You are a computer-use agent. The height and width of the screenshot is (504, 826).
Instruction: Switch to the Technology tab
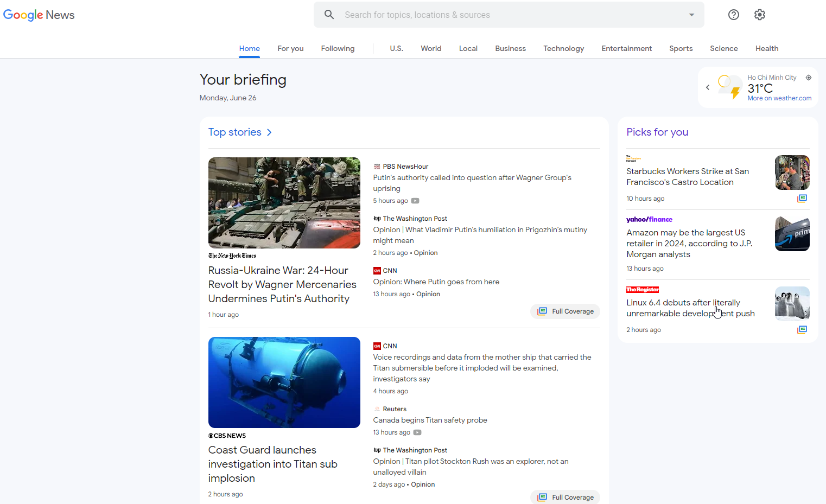pyautogui.click(x=563, y=48)
